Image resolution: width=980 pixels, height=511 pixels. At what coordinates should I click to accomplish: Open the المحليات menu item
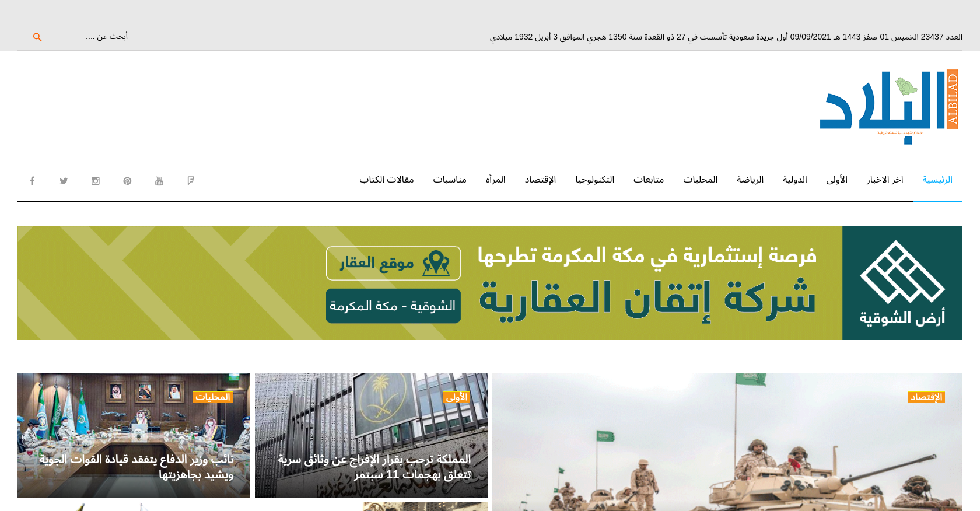coord(701,180)
